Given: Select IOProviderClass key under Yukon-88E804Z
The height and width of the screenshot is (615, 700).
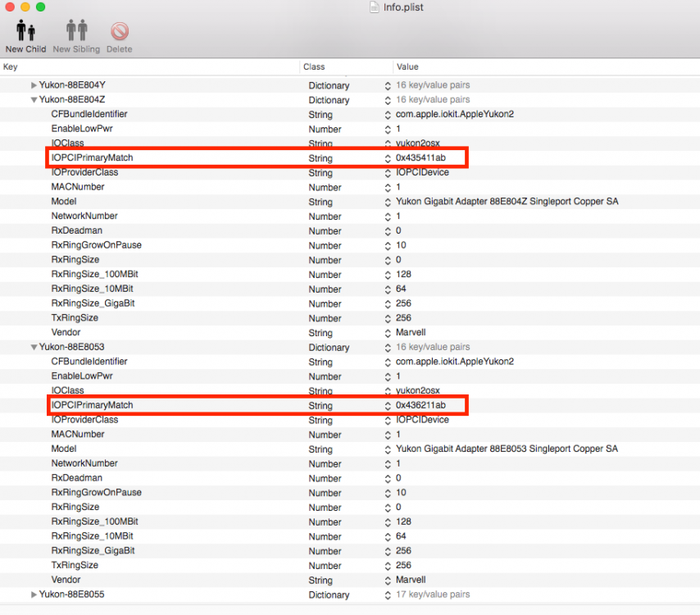Looking at the screenshot, I should pyautogui.click(x=84, y=172).
